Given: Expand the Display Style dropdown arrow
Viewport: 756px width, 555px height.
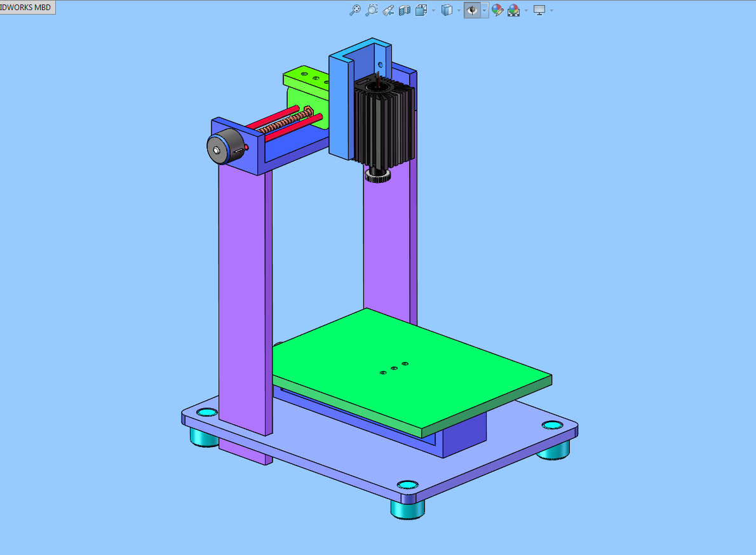Looking at the screenshot, I should [x=459, y=10].
